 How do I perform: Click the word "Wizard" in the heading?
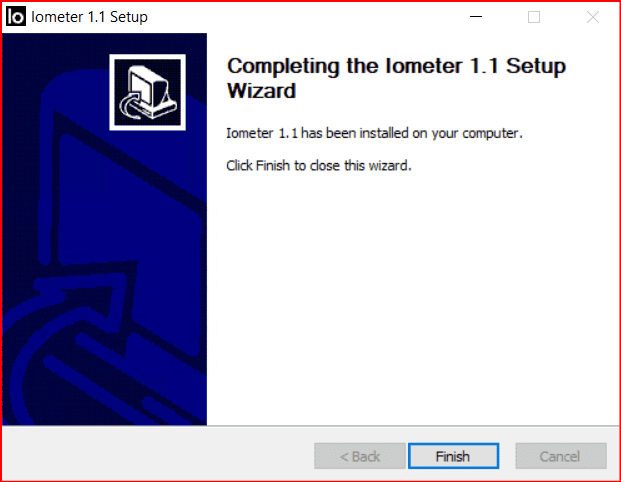point(261,91)
